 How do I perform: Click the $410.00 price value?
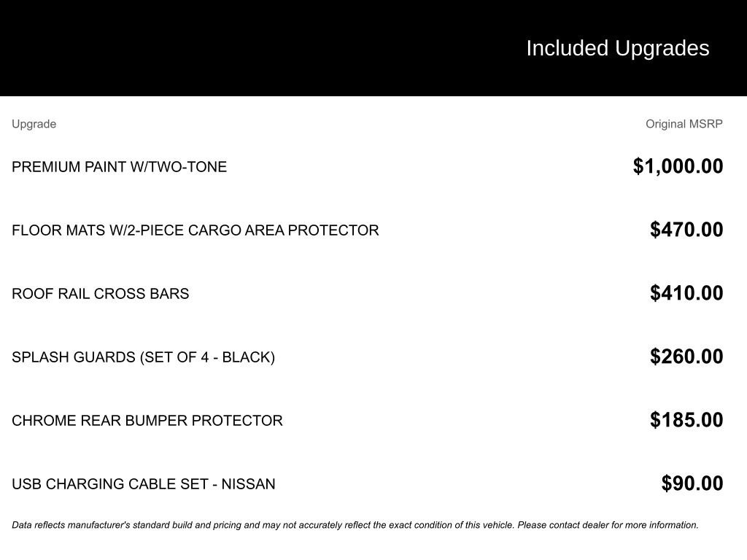coord(686,293)
